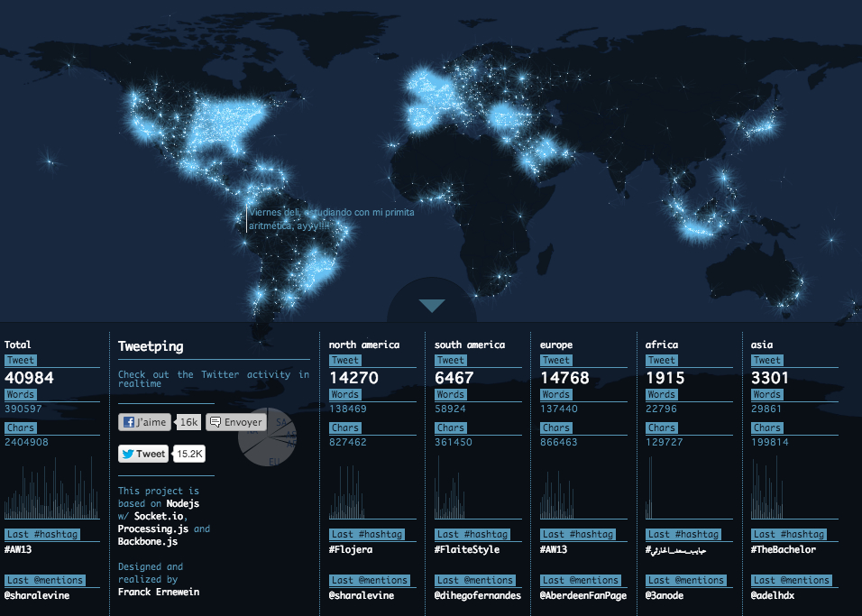
Task: Click mention @AberdeenFanPage
Action: point(583,595)
